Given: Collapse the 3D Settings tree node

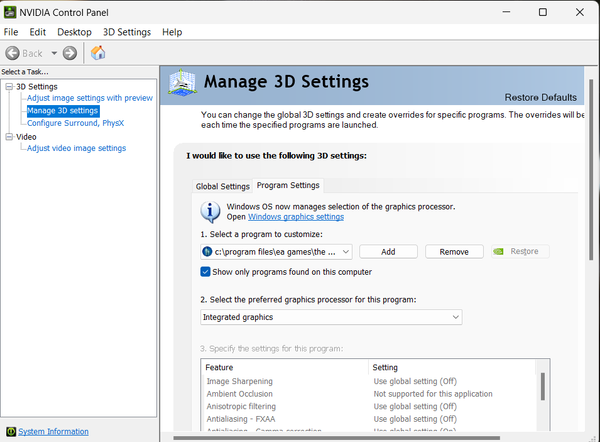Looking at the screenshot, I should coord(8,87).
